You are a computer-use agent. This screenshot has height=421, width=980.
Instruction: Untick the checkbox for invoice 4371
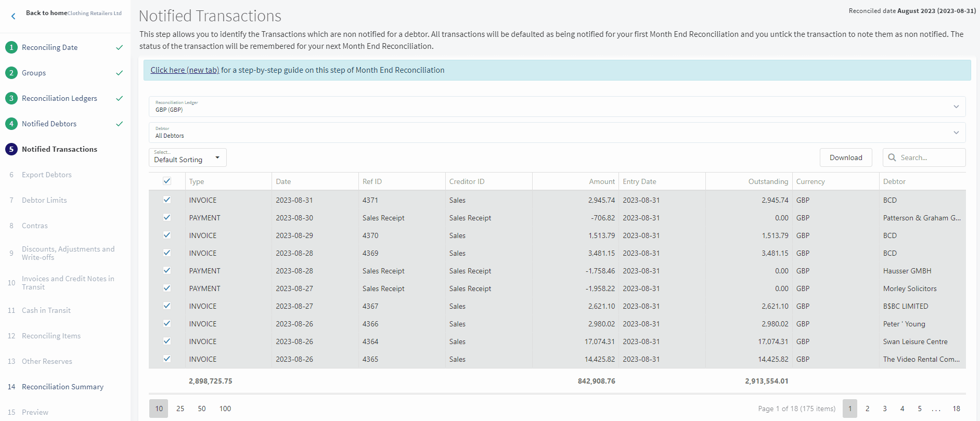167,200
